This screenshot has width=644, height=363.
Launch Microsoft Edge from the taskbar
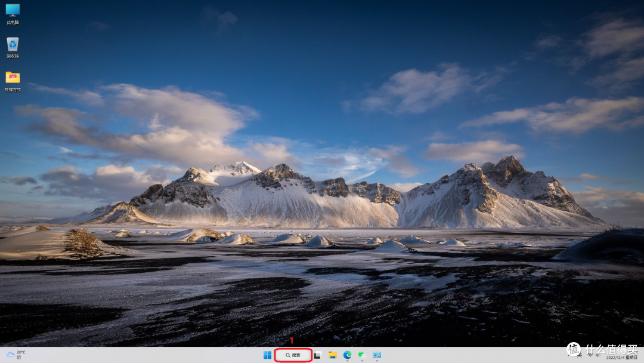tap(347, 355)
